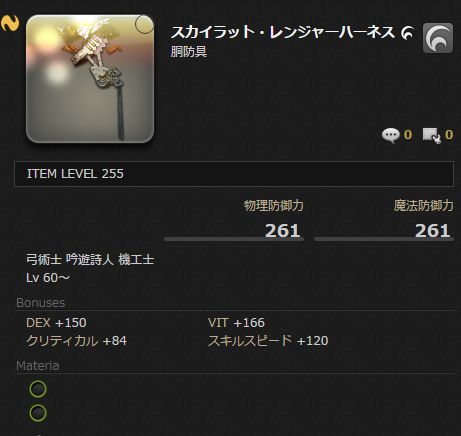
Task: Click the Materia section header
Action: pos(38,366)
